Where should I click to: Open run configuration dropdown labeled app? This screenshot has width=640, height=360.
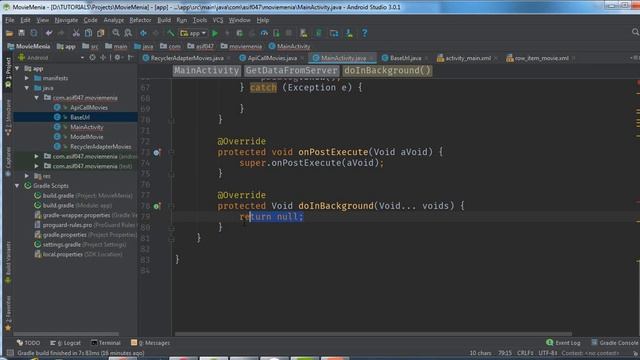[193, 33]
